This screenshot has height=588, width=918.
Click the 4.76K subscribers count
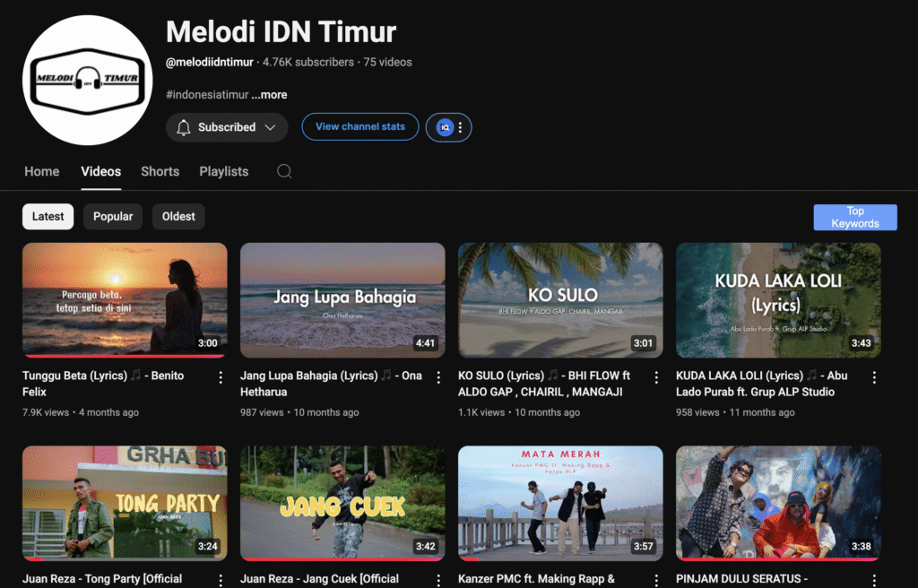(x=308, y=62)
